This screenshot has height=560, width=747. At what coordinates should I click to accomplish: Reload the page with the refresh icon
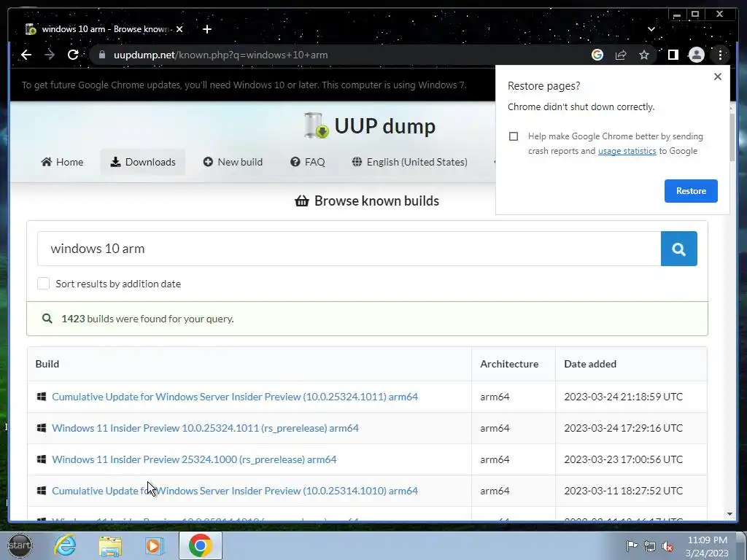[73, 55]
